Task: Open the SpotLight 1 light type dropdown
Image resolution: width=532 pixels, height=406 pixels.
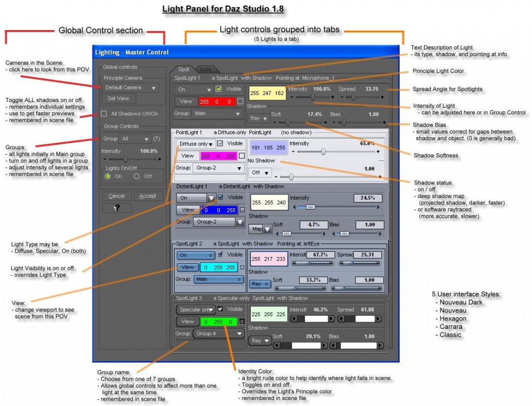Action: (194, 89)
